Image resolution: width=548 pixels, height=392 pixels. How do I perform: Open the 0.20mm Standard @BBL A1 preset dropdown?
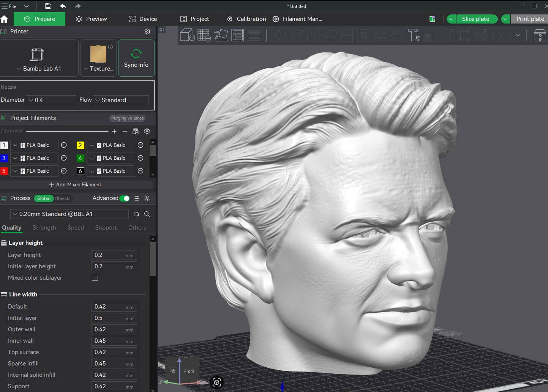point(69,214)
